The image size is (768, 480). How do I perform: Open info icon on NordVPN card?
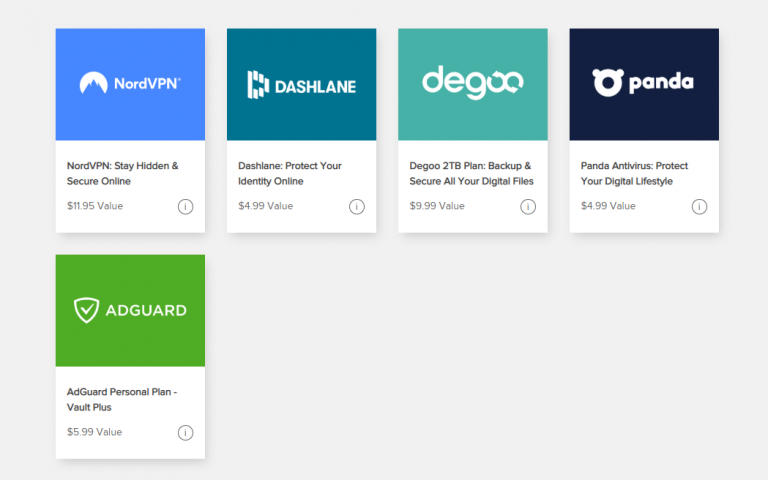click(185, 207)
